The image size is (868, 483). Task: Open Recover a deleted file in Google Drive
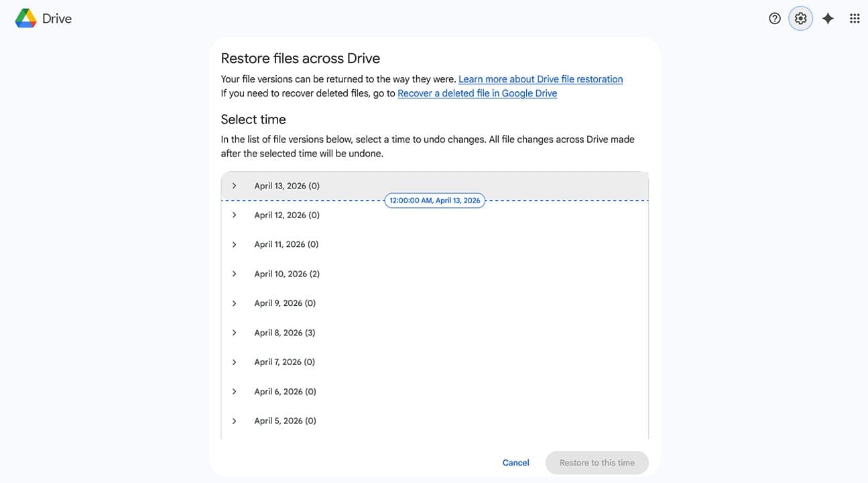(477, 93)
